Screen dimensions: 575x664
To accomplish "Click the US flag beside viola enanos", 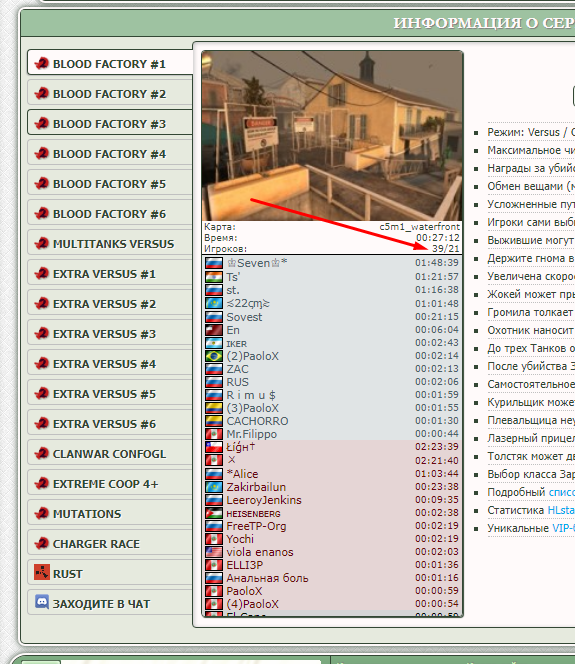I will point(214,552).
